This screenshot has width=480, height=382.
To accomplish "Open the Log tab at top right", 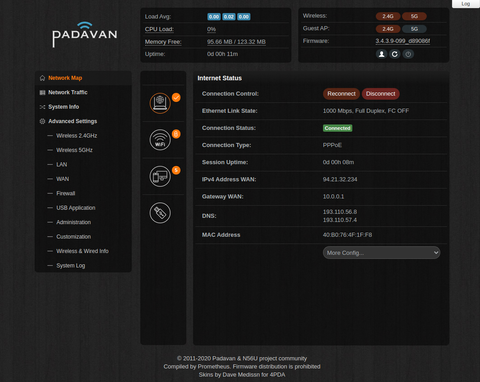I will 466,4.
